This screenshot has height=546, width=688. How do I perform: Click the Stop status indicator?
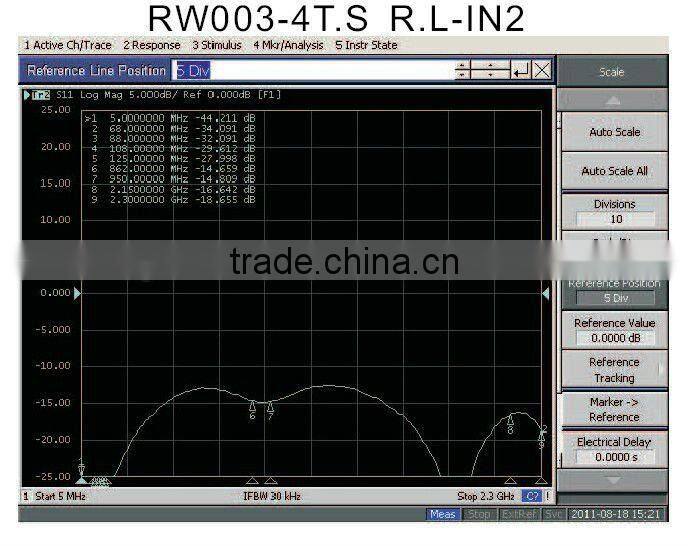tap(478, 514)
